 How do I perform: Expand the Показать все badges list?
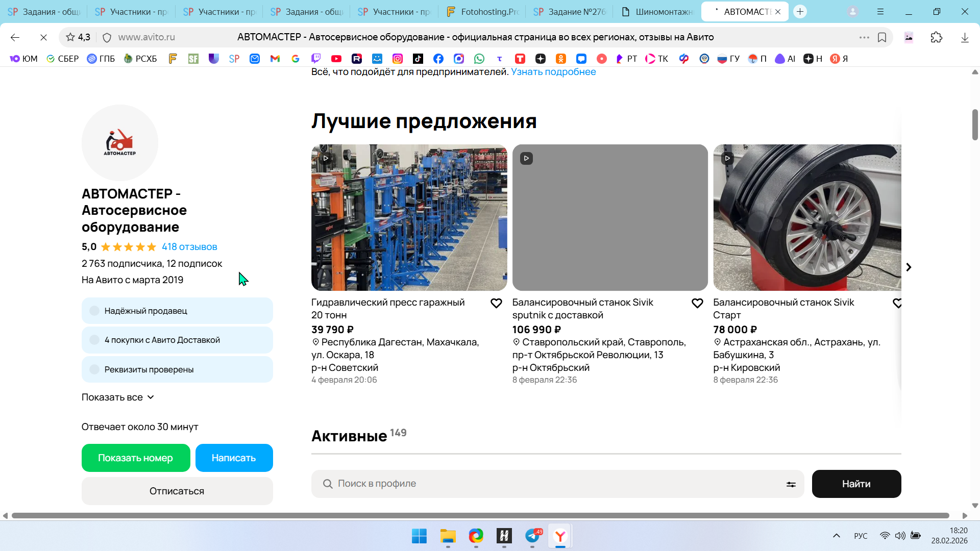click(x=118, y=397)
